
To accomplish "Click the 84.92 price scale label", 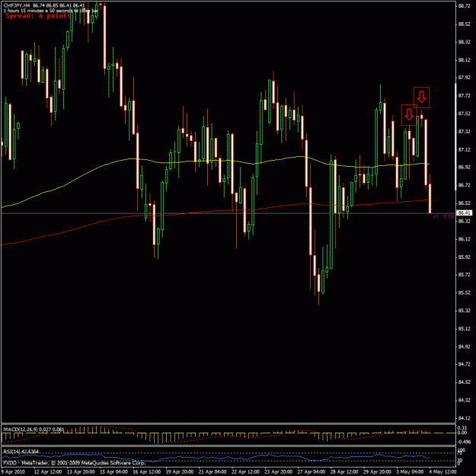I will coord(464,347).
